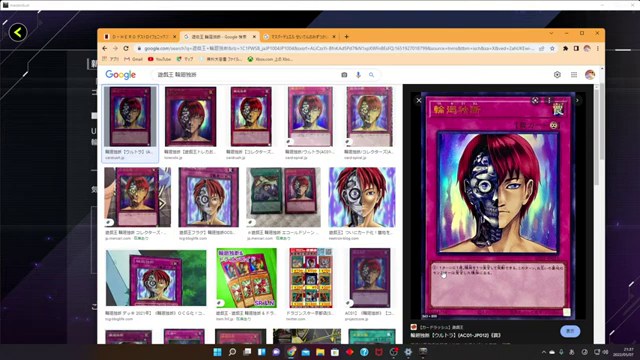Close the image preview panel
The image size is (640, 360).
pyautogui.click(x=419, y=100)
